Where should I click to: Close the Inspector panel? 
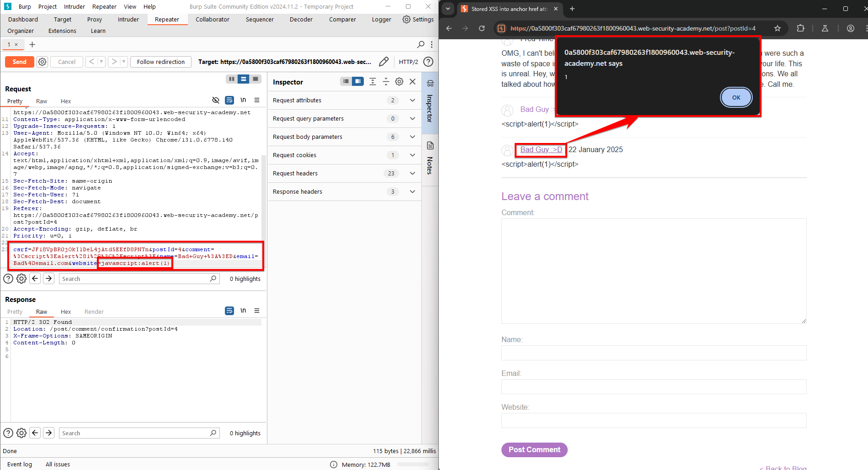(412, 81)
